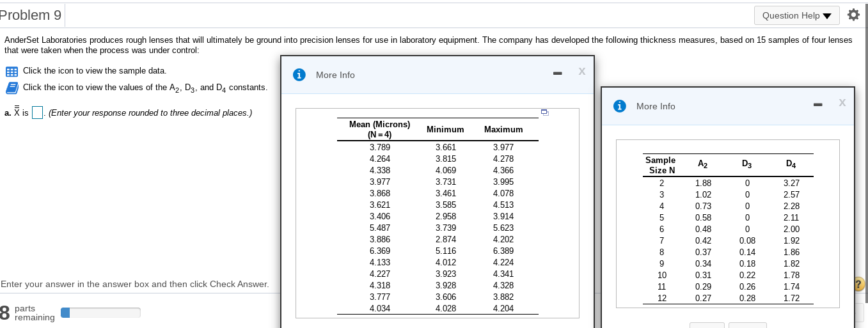This screenshot has width=868, height=328.
Task: Close the constants More Info dialog
Action: (842, 102)
